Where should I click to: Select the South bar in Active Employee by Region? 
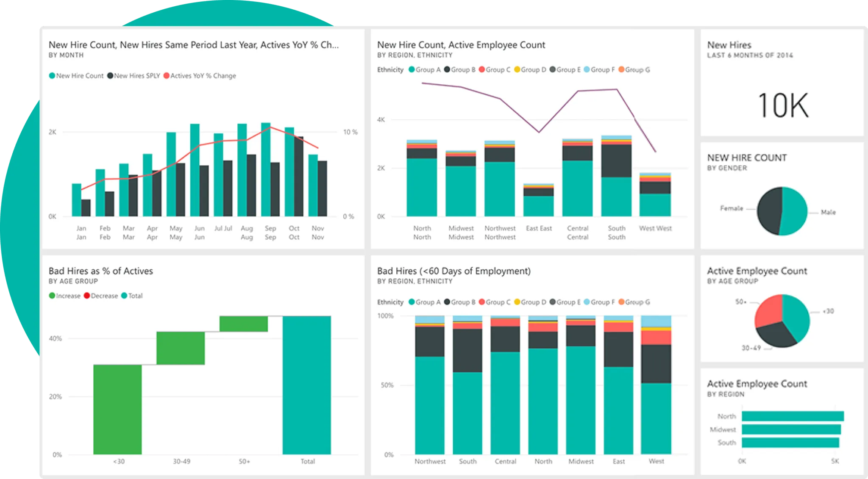tap(790, 443)
